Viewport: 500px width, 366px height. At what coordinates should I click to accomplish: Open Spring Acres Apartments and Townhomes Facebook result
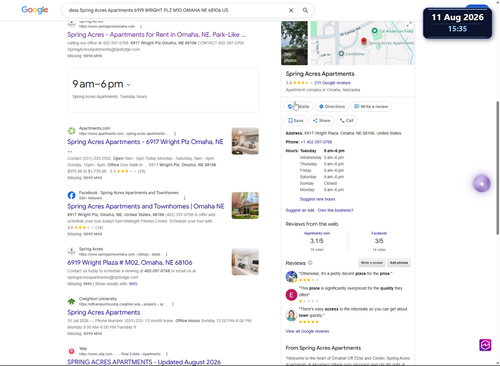[146, 206]
